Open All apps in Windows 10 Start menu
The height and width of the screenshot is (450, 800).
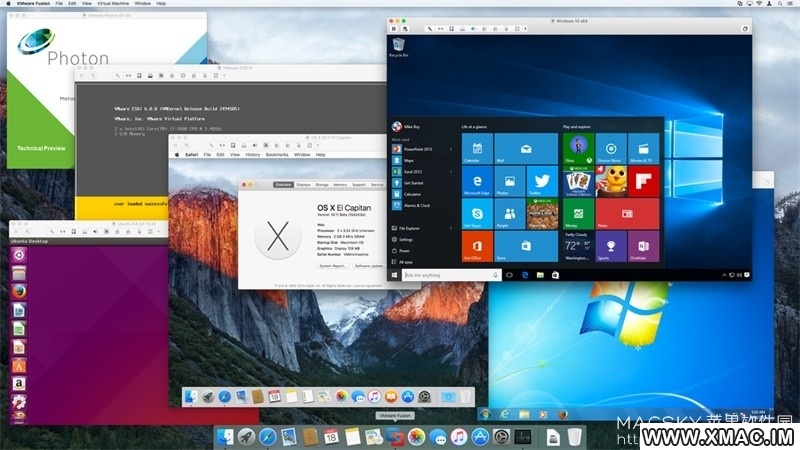point(402,262)
